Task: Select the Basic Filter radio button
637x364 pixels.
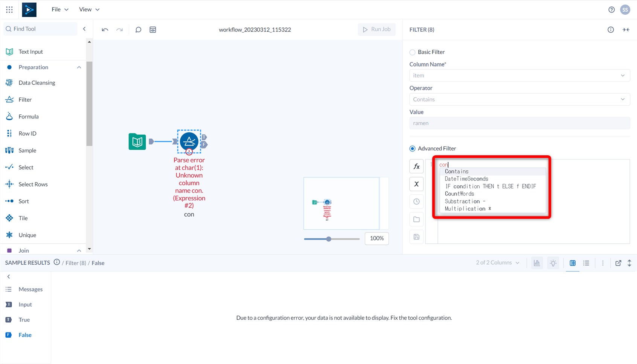Action: point(413,52)
